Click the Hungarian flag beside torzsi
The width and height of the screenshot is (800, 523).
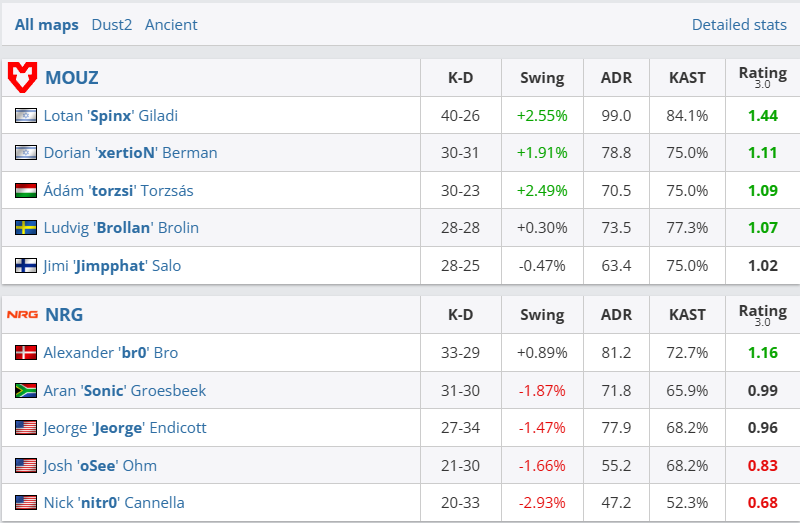[x=25, y=190]
